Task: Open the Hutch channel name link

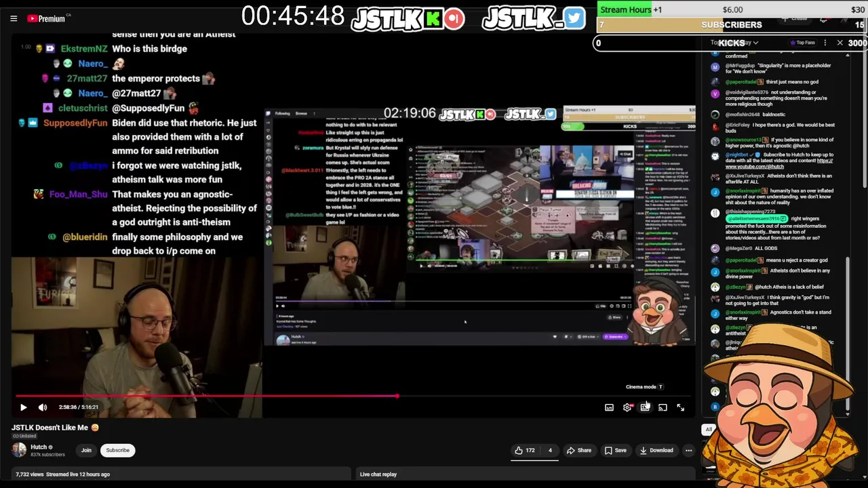Action: (39, 447)
